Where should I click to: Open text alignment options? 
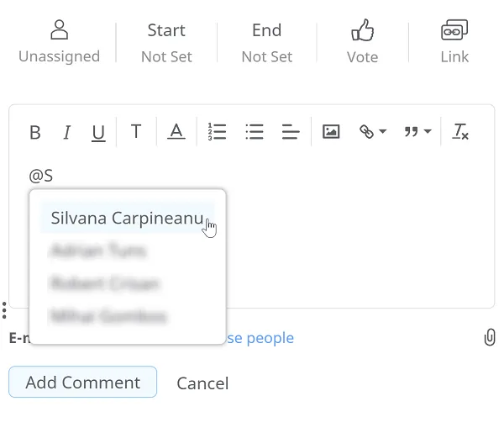pos(291,132)
